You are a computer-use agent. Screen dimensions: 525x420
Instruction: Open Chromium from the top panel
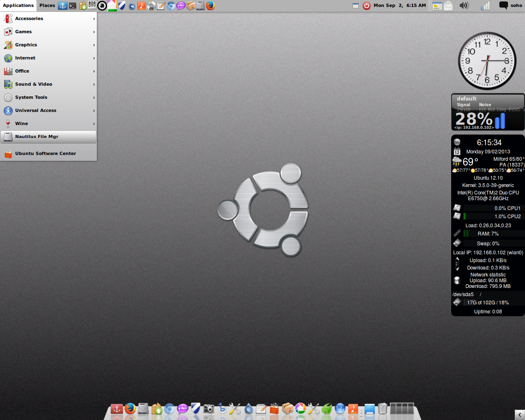coord(171,6)
